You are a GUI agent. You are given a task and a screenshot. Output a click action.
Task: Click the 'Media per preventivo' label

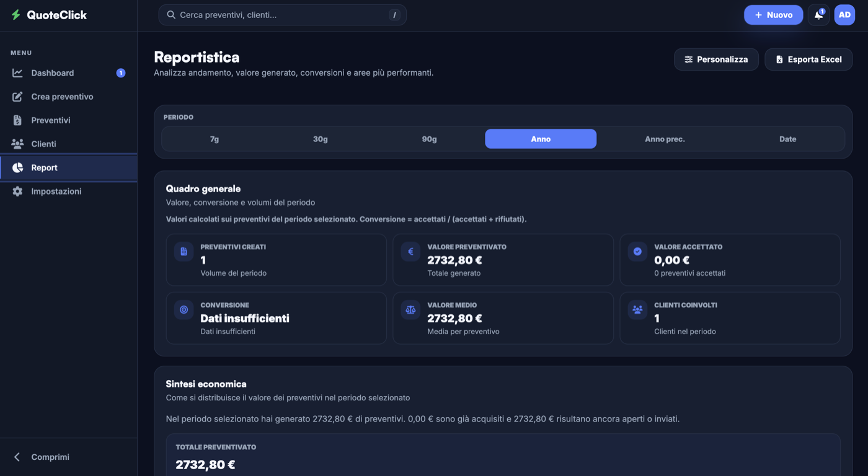[x=463, y=332]
